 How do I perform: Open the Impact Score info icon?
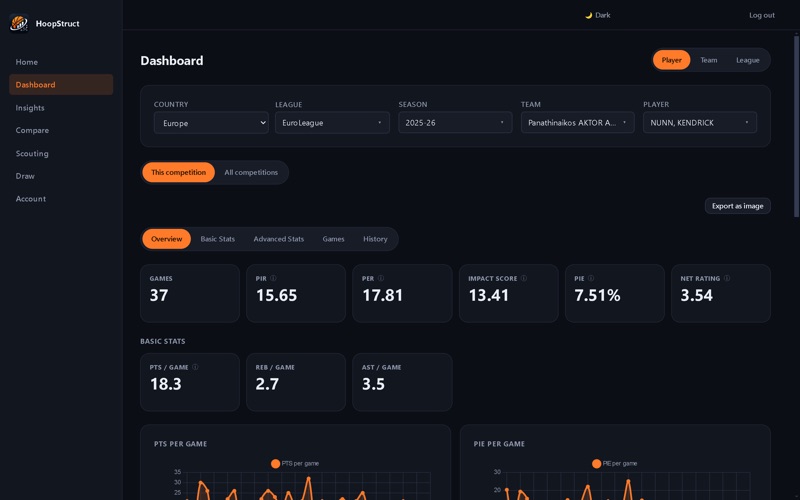click(x=523, y=278)
